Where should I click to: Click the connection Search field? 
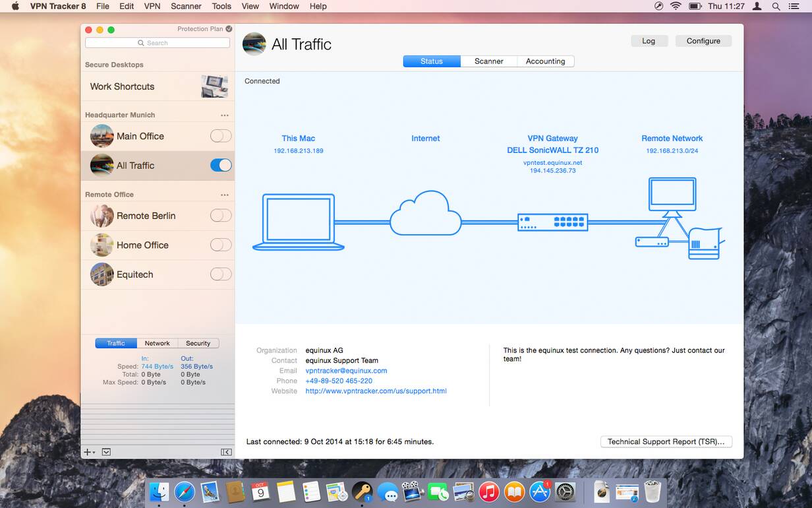click(158, 43)
